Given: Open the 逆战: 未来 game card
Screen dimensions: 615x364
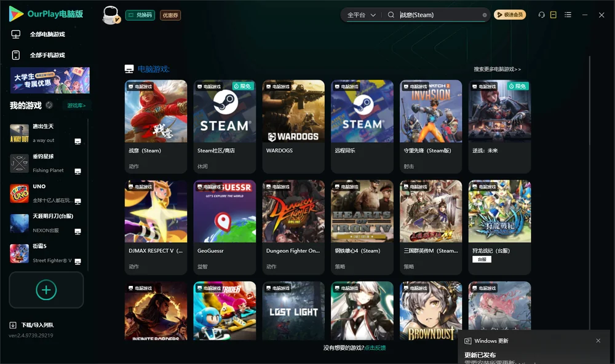Looking at the screenshot, I should click(499, 127).
